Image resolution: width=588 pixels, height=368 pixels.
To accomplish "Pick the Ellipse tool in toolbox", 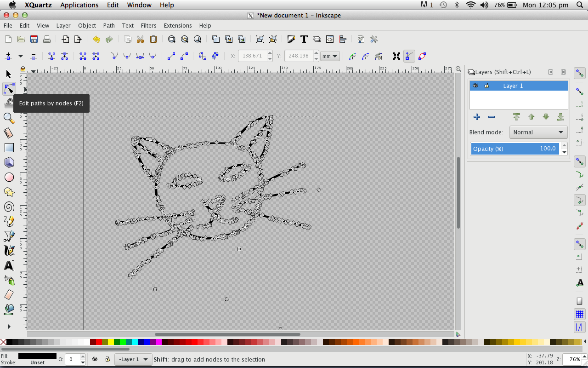I will point(9,177).
